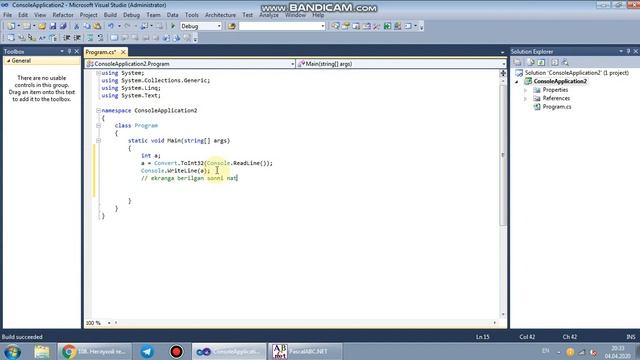Click the Paste toolbar icon
The height and width of the screenshot is (360, 640).
point(97,26)
